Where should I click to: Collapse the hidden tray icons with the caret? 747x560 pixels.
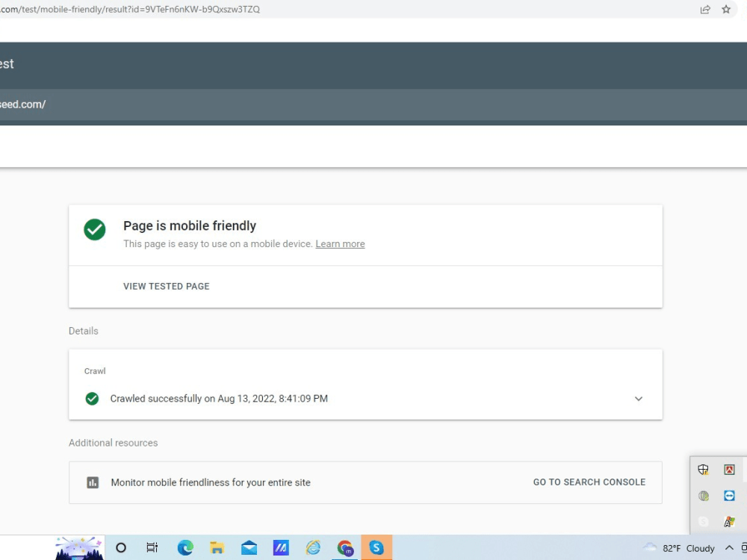(x=729, y=547)
